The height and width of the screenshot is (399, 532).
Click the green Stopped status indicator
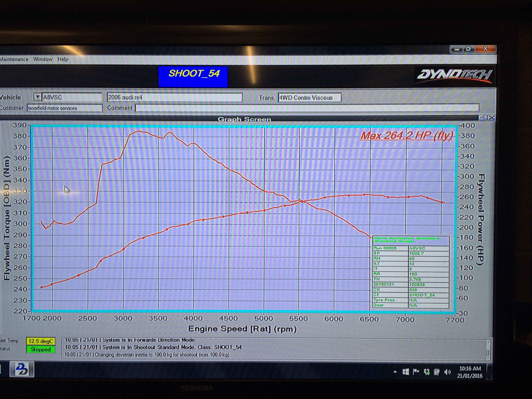point(41,349)
